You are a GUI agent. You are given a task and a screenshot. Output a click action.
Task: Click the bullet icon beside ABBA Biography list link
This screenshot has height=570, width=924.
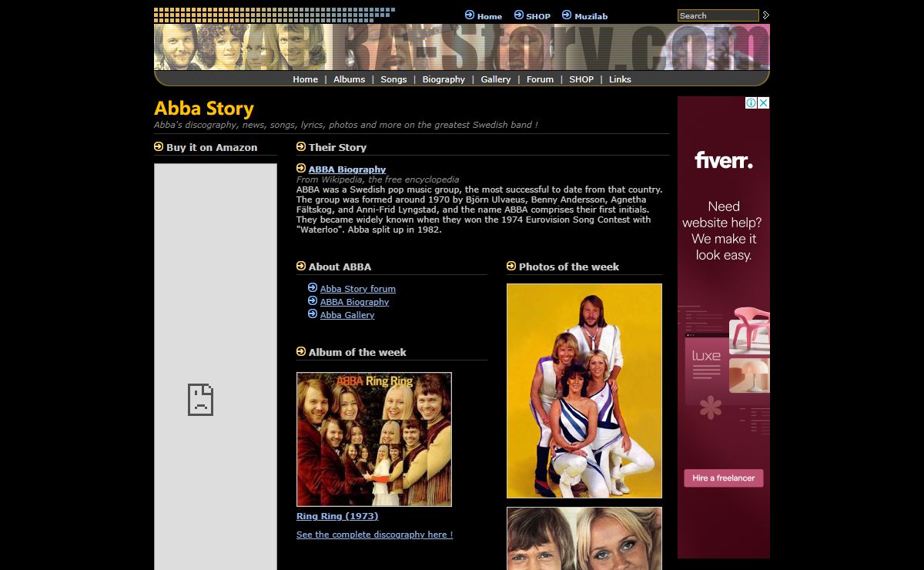[313, 300]
